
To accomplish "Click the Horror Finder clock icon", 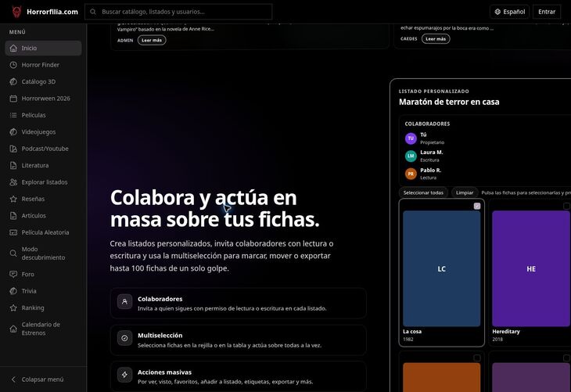I will click(13, 65).
